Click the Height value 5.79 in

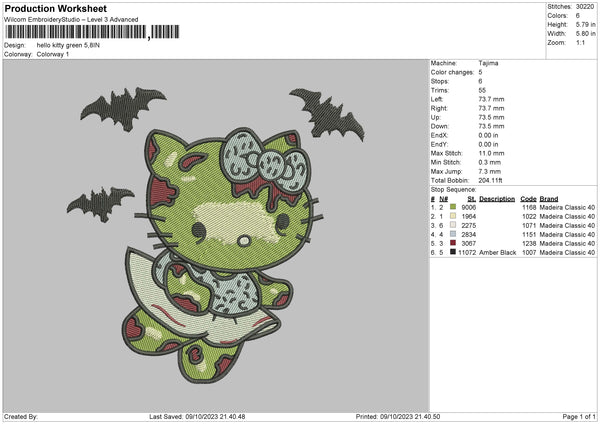pos(585,24)
